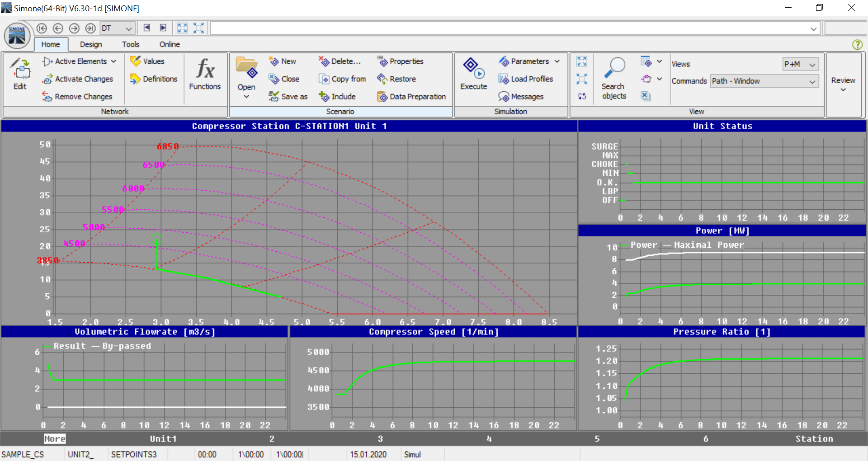
Task: Click the Edit network button
Action: point(20,74)
